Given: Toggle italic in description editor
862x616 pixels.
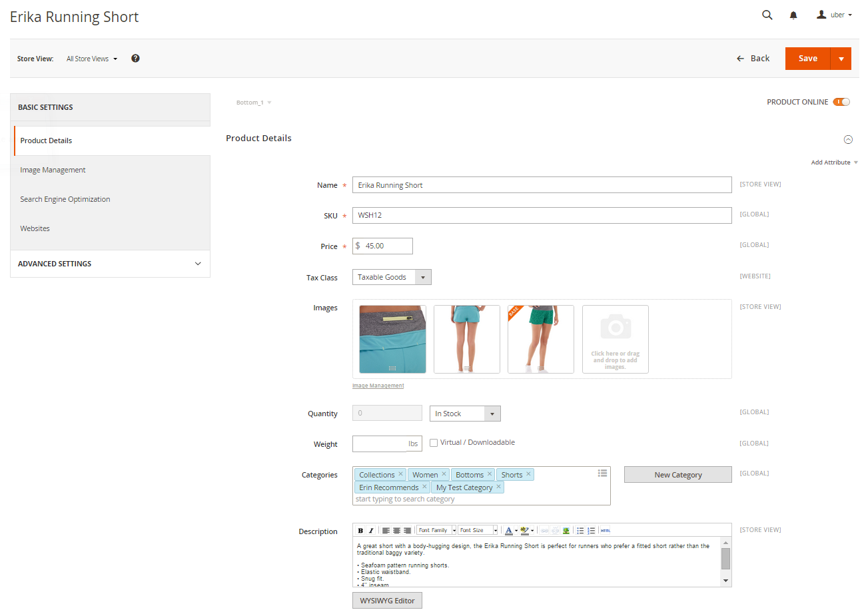Looking at the screenshot, I should [x=371, y=530].
